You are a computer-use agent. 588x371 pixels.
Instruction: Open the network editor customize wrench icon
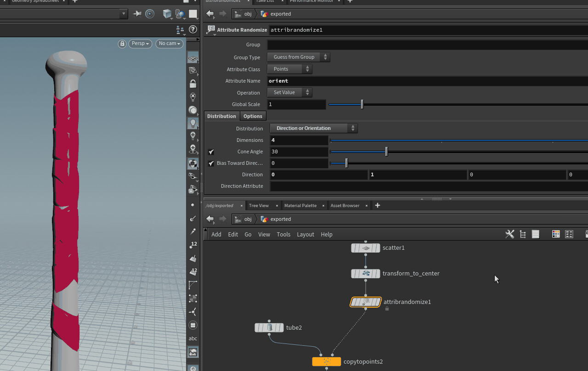[x=509, y=234]
